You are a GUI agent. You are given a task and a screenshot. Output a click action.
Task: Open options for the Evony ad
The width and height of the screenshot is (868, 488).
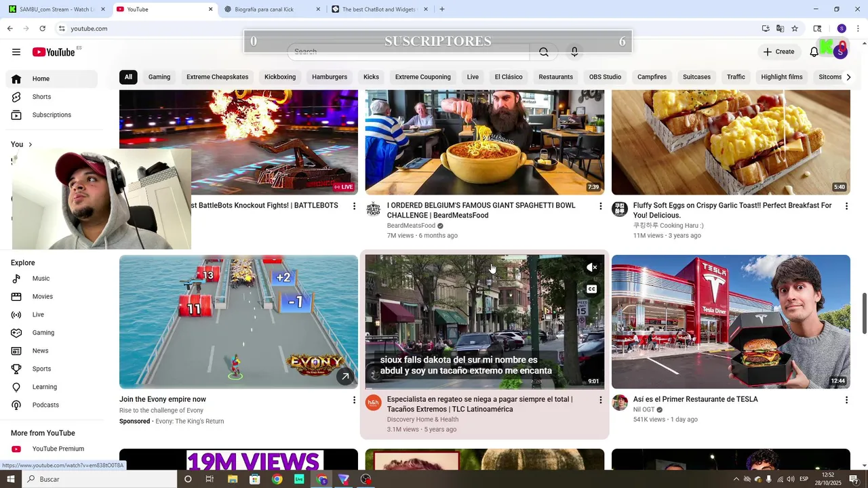(x=354, y=401)
